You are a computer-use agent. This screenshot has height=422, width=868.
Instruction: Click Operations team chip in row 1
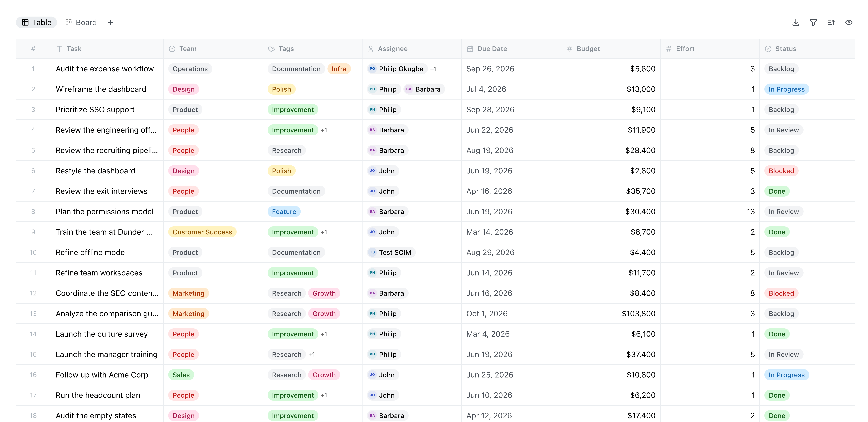click(190, 69)
